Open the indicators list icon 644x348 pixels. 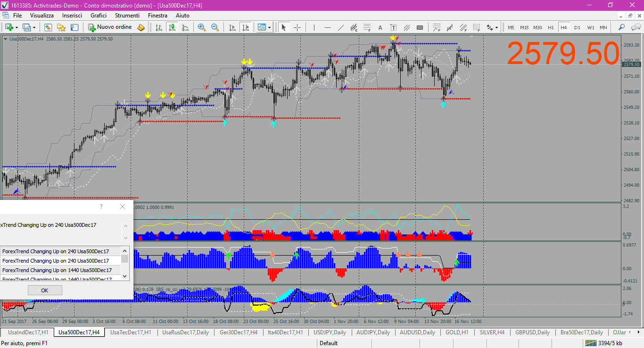262,27
